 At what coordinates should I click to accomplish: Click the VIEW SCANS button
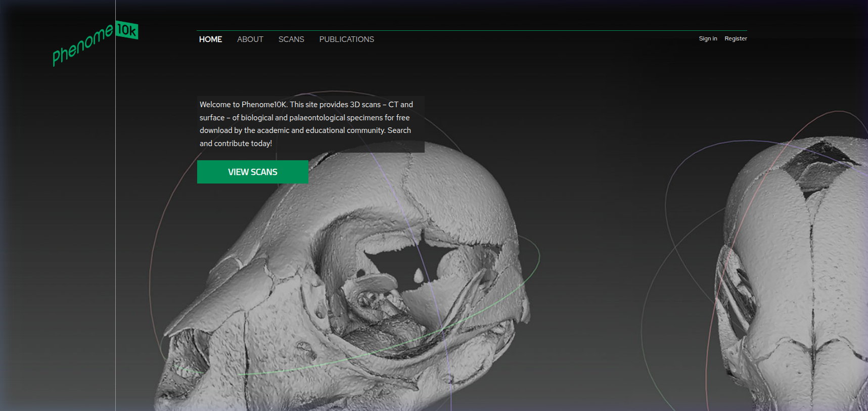253,172
